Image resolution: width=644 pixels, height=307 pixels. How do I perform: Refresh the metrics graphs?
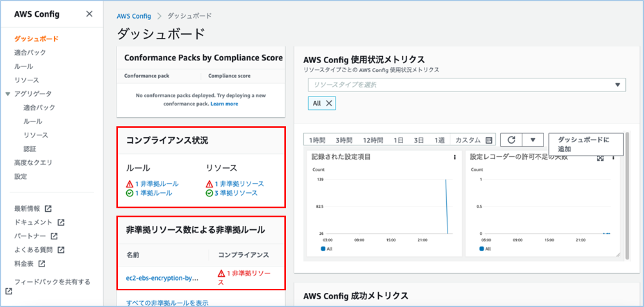pos(511,140)
